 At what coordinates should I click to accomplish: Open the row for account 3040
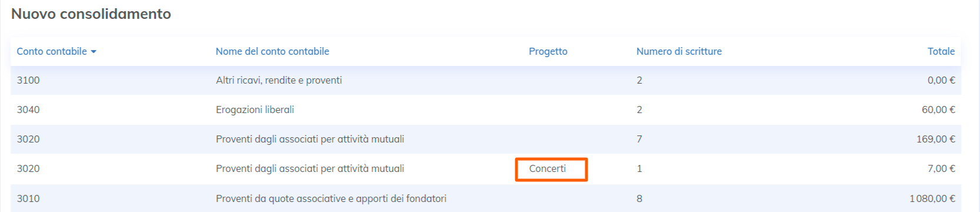click(486, 110)
